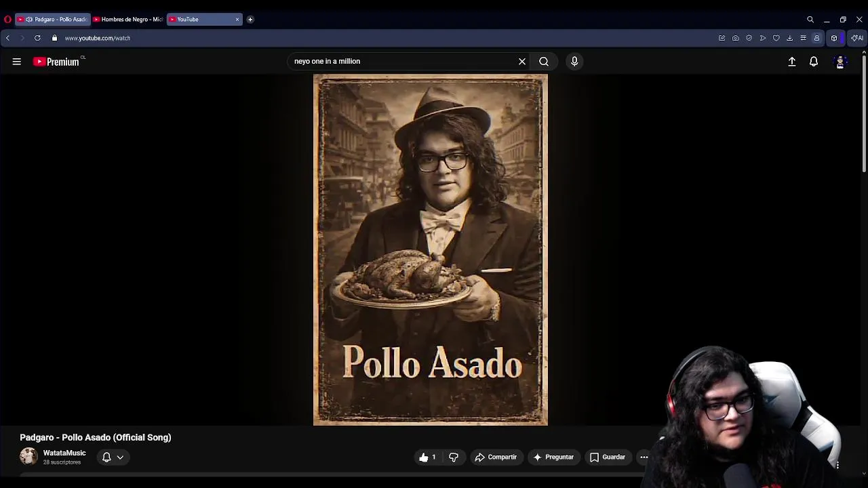Run the YouTube search magnifier button
This screenshot has width=868, height=488.
(544, 62)
